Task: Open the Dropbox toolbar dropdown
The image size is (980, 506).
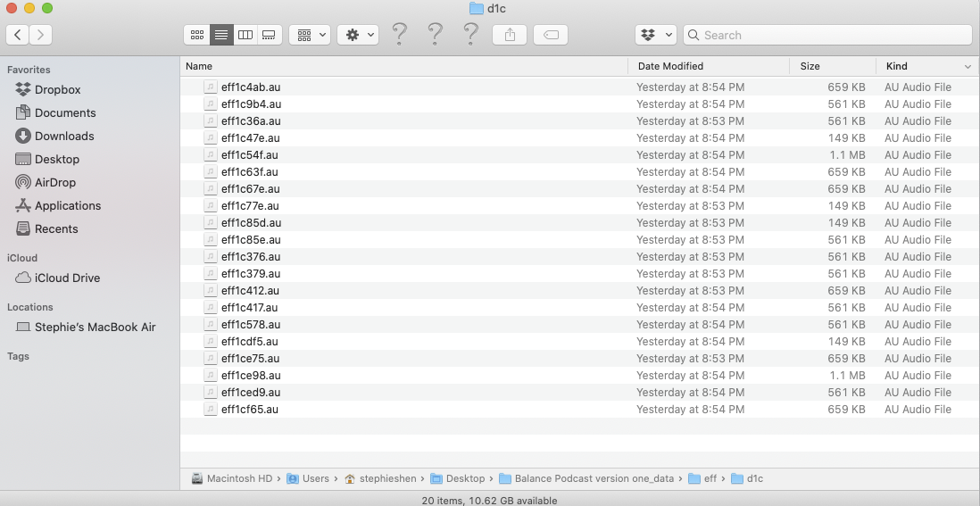Action: (656, 35)
